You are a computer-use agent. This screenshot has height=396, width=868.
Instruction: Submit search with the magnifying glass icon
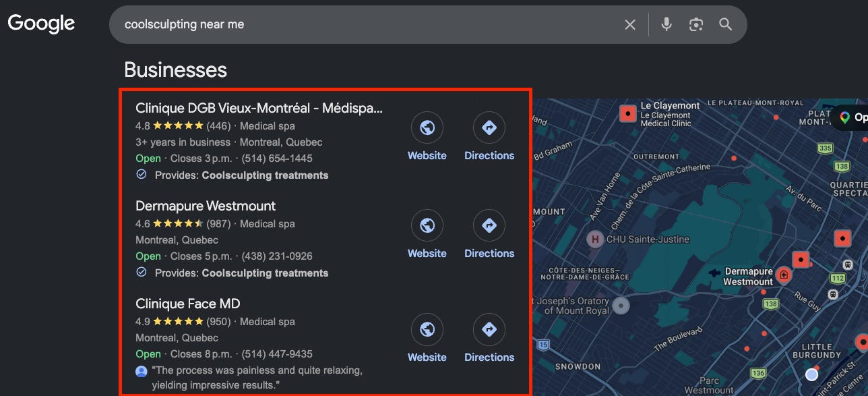(726, 25)
